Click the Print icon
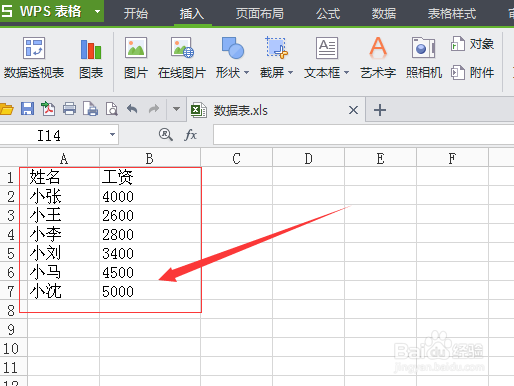The height and width of the screenshot is (386, 514). pos(69,109)
